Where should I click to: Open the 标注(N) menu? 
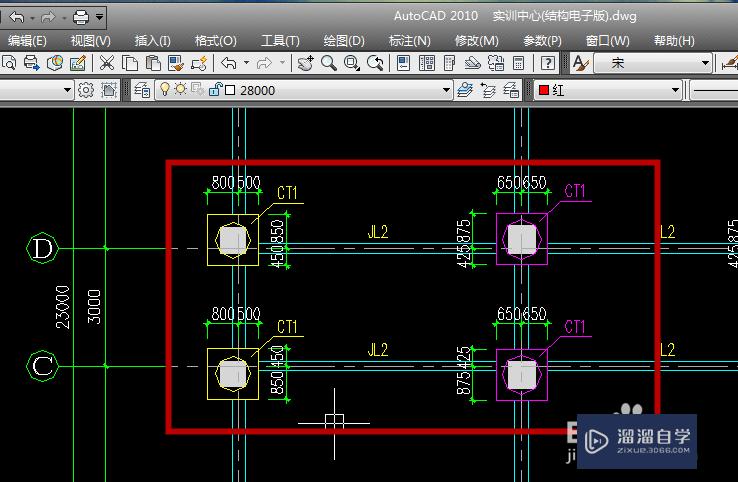(409, 41)
